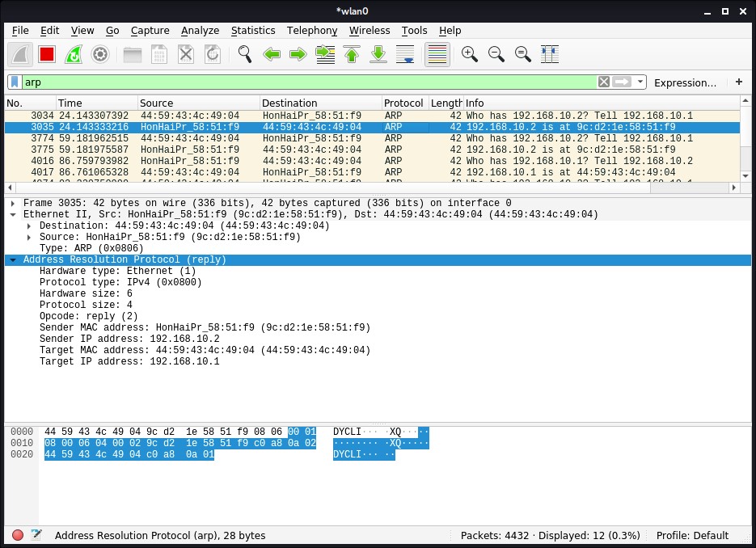Viewport: 756px width, 548px height.
Task: Jump to the first packet
Action: coord(352,54)
